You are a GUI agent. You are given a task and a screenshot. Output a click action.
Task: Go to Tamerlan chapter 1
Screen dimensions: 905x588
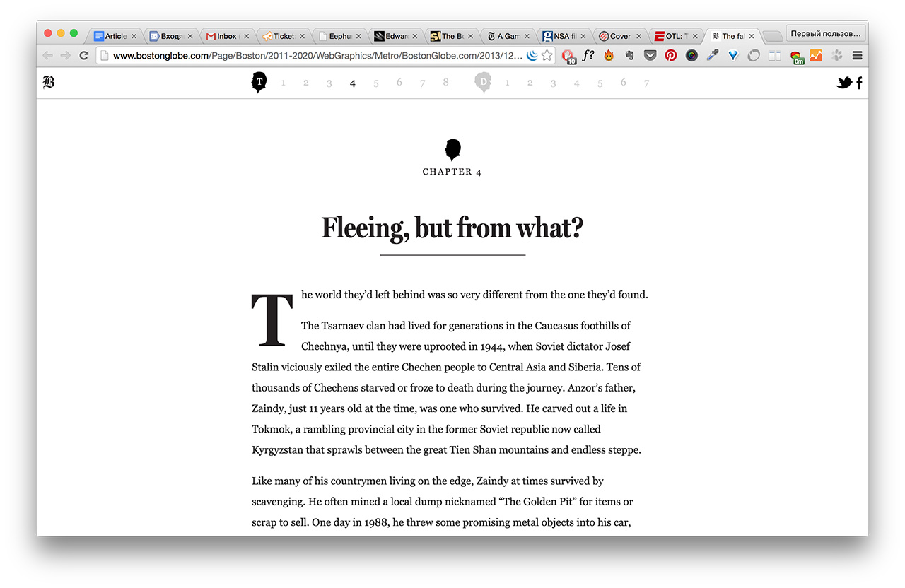283,83
